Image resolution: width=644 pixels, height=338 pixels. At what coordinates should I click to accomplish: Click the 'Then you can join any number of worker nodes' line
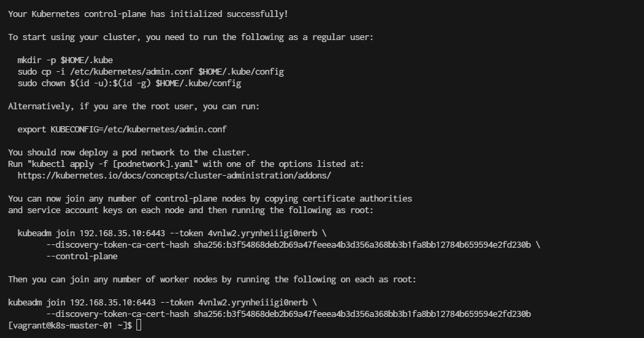[212, 279]
